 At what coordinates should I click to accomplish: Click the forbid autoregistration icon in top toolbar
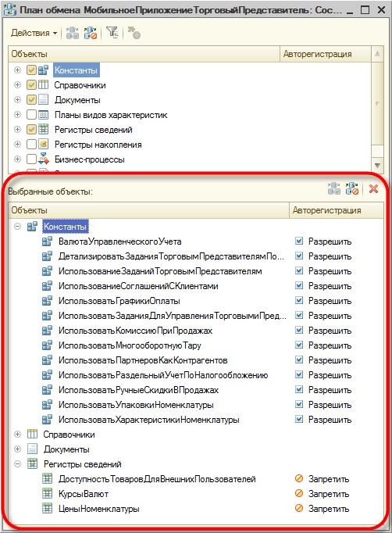click(x=91, y=33)
